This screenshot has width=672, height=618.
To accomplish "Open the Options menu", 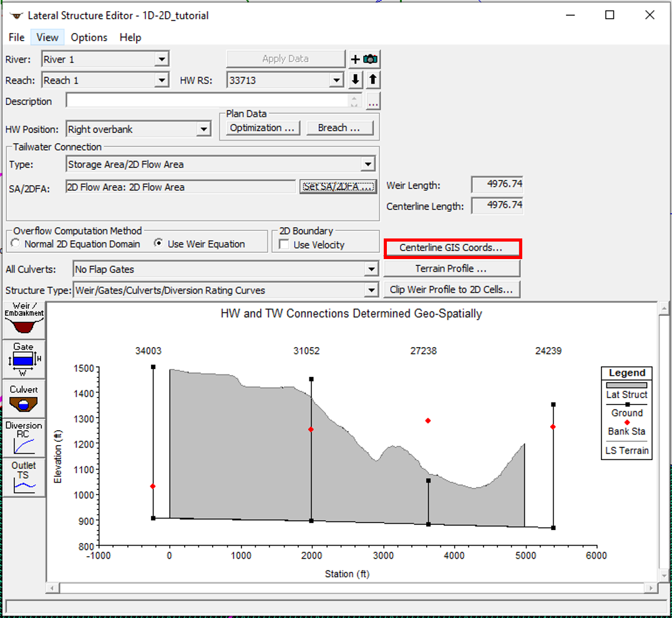I will click(89, 37).
